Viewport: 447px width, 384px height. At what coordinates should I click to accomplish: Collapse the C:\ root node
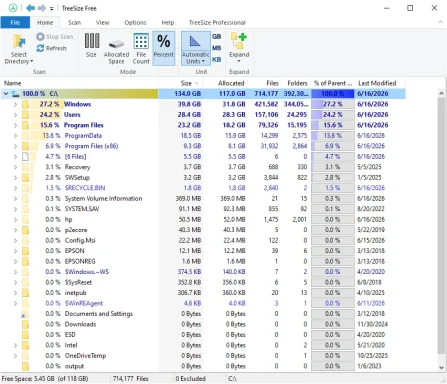pyautogui.click(x=6, y=94)
